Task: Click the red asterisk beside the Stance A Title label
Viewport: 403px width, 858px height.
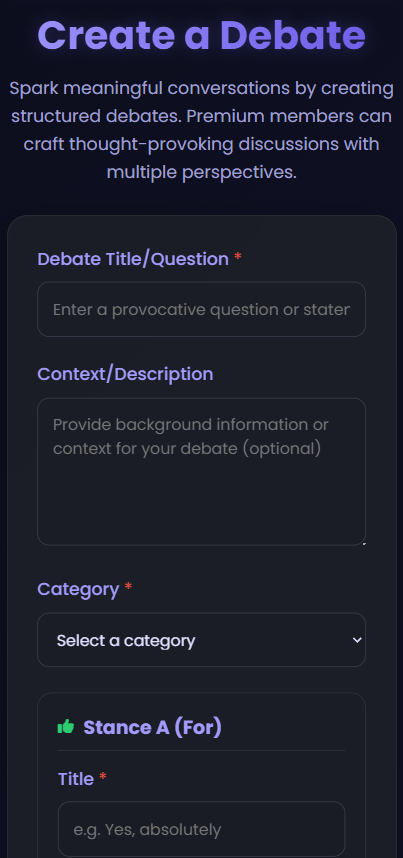Action: [103, 776]
